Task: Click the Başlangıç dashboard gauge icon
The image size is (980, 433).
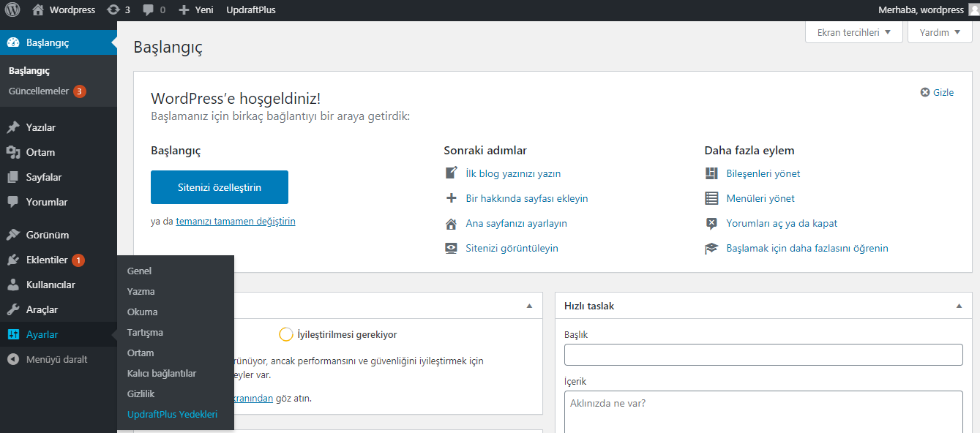Action: coord(13,42)
